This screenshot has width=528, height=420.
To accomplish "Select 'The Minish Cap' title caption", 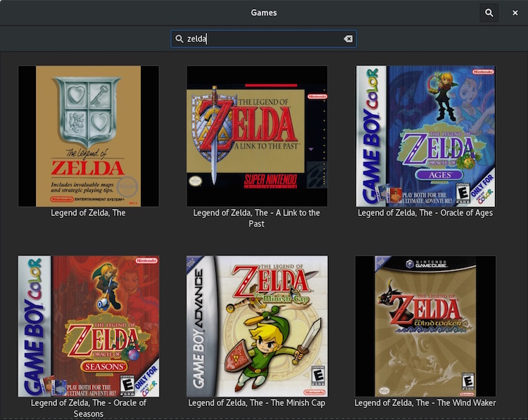I will pyautogui.click(x=257, y=403).
